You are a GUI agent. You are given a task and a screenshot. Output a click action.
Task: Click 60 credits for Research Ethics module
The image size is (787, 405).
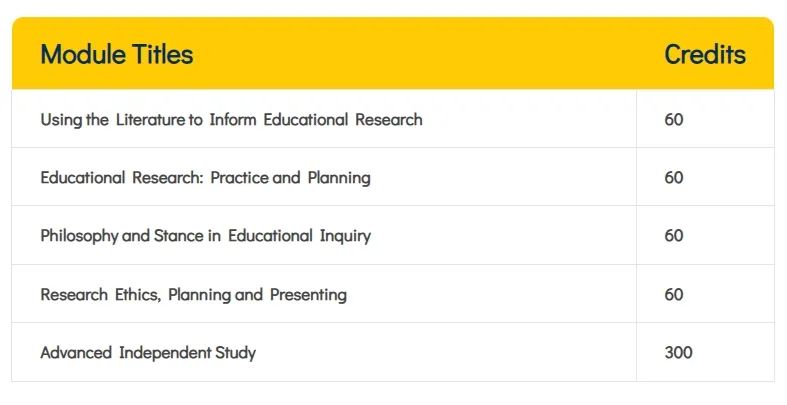click(674, 294)
